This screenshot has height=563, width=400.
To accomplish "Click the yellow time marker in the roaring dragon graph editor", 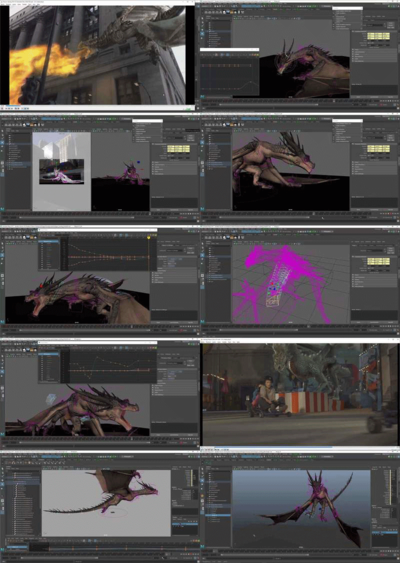I will pyautogui.click(x=149, y=238).
